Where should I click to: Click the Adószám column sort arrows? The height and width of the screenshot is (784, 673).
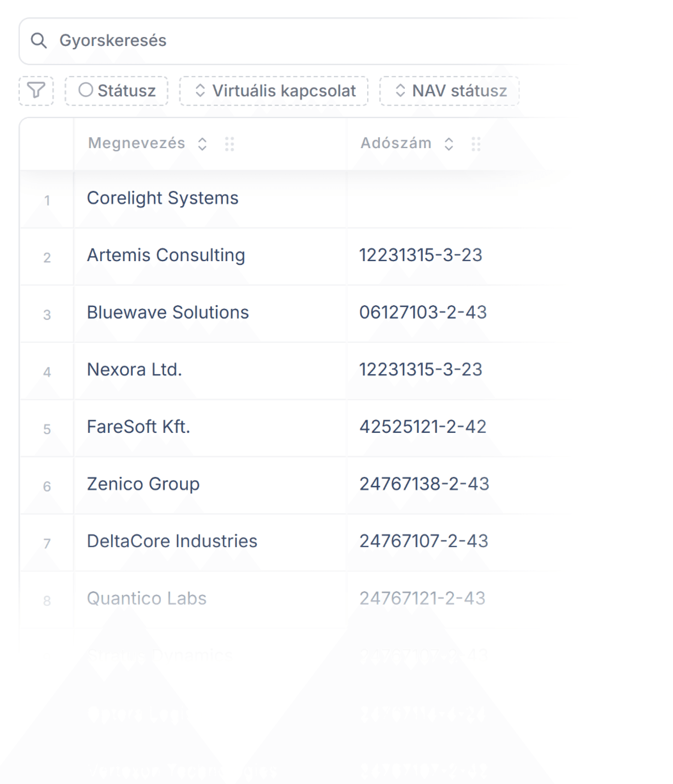point(448,144)
